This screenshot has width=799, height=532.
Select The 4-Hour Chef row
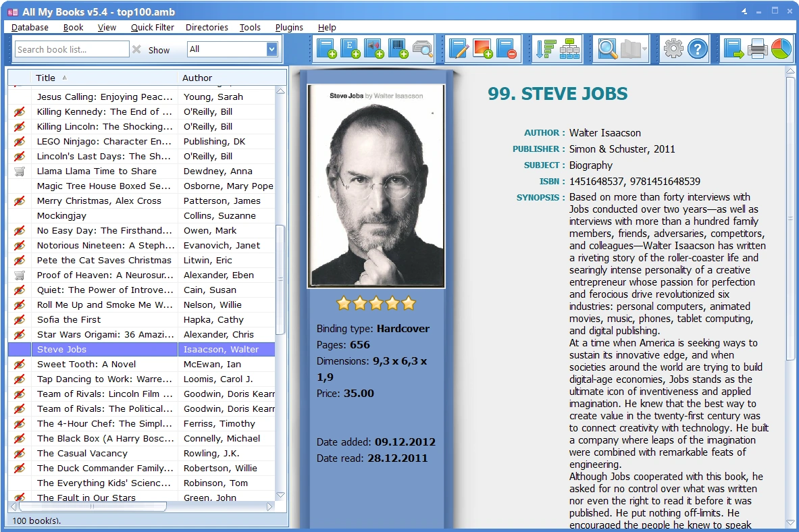point(142,423)
